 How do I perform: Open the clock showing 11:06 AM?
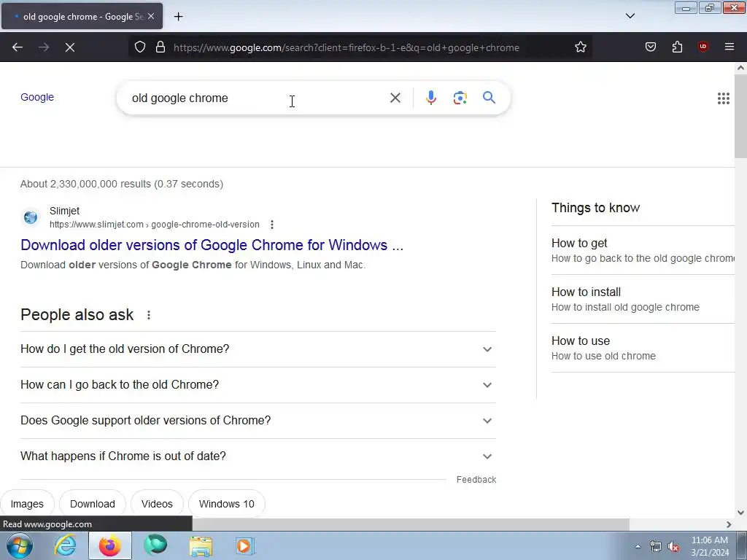coord(709,546)
